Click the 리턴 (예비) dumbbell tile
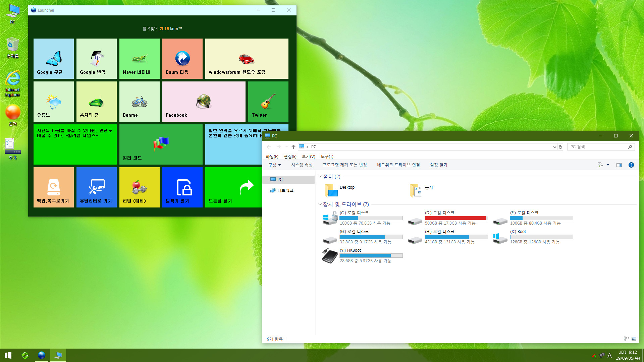 tap(140, 187)
